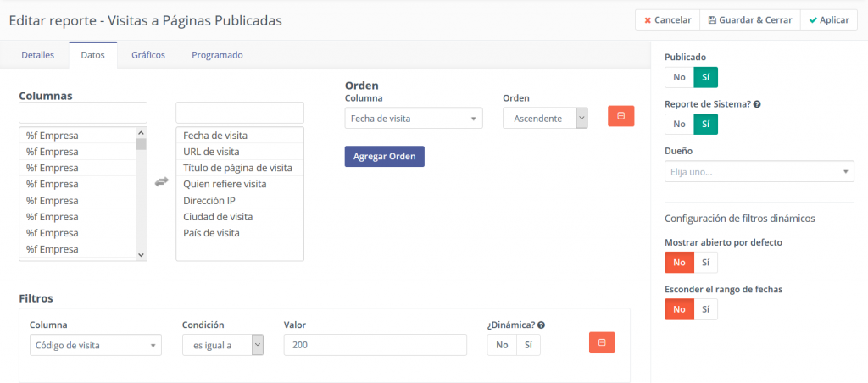868x383 pixels.
Task: Set Publicado to No
Action: 679,77
